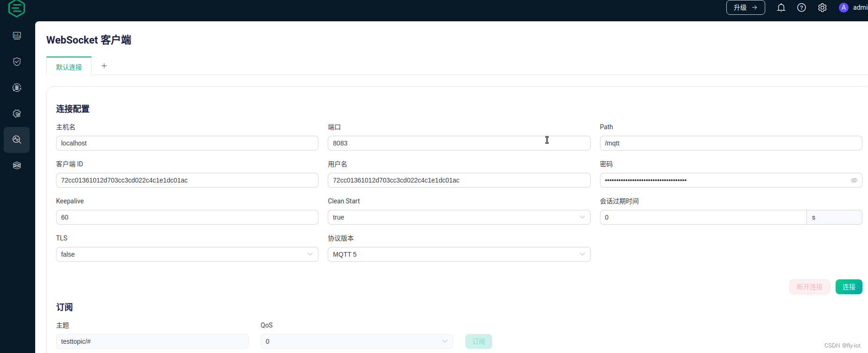The width and height of the screenshot is (868, 353).
Task: Expand the Clean Start dropdown
Action: [x=459, y=217]
